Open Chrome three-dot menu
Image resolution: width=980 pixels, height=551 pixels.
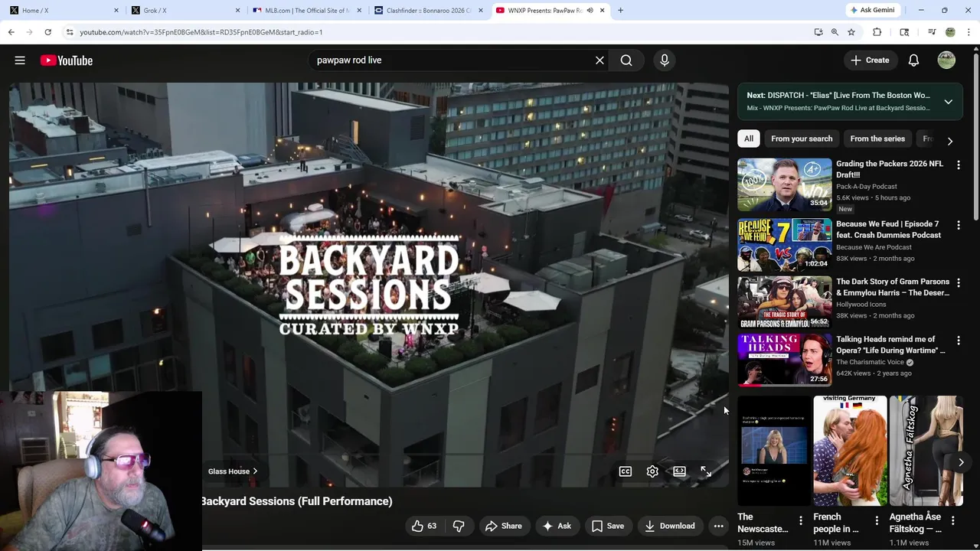pyautogui.click(x=969, y=32)
